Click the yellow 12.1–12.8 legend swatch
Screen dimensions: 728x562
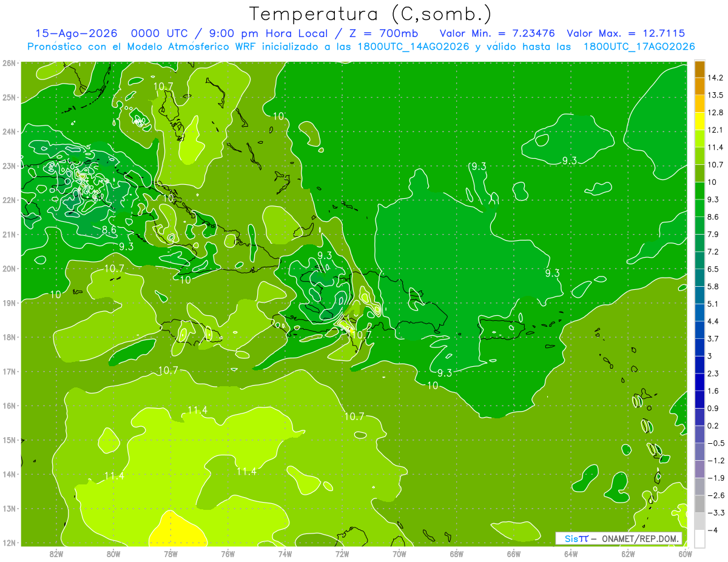pyautogui.click(x=699, y=120)
